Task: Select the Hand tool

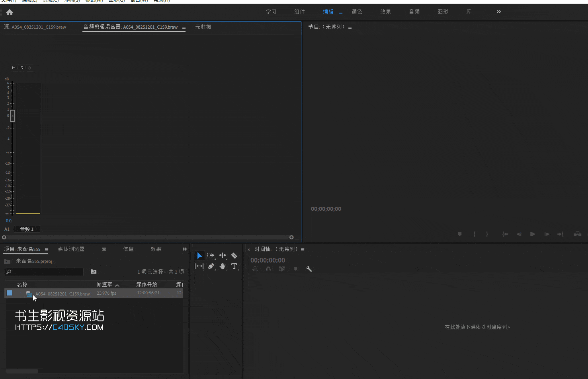Action: pos(223,266)
